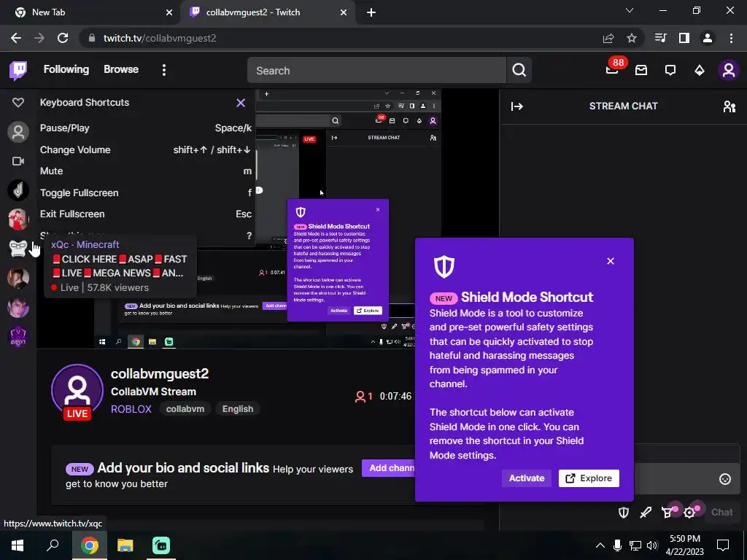Open the tab search chevron in title bar
This screenshot has width=747, height=560.
pyautogui.click(x=630, y=10)
